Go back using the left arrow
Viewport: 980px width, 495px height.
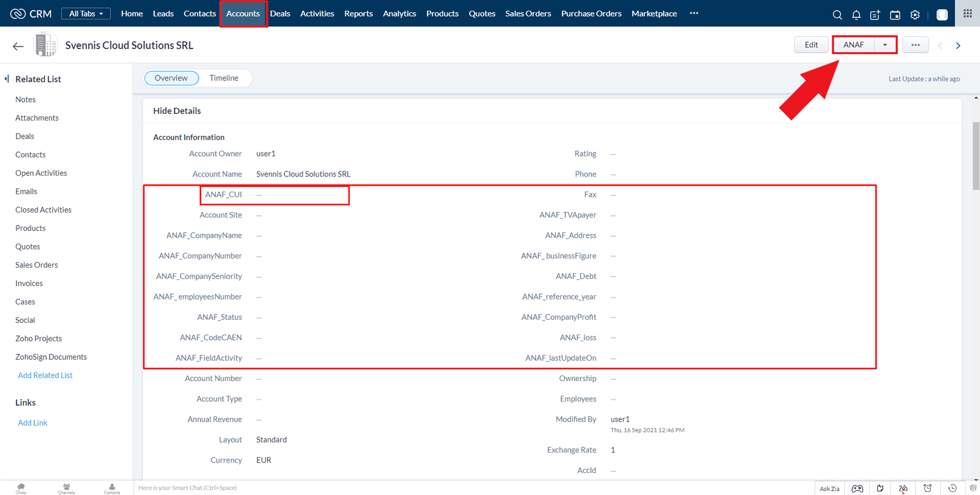point(18,46)
